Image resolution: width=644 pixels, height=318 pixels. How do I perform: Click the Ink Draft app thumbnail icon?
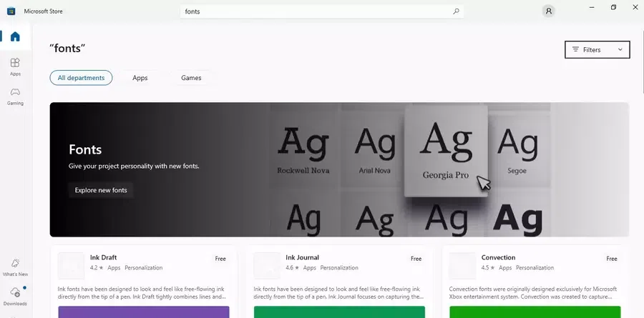click(x=71, y=266)
